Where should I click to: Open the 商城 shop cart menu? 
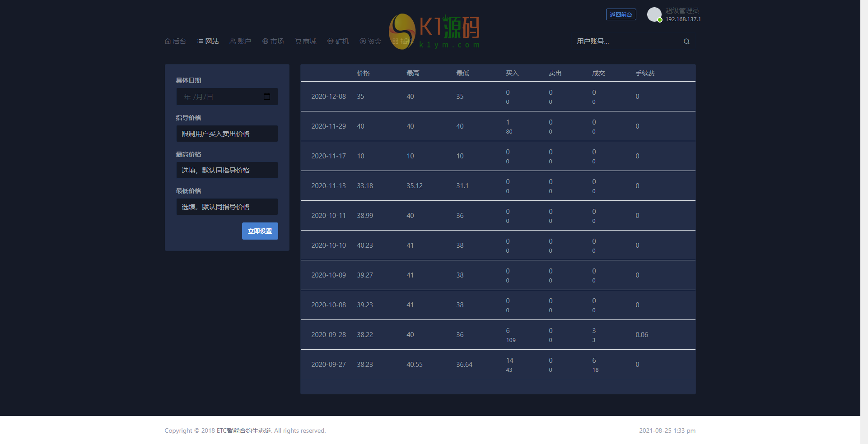pyautogui.click(x=306, y=42)
